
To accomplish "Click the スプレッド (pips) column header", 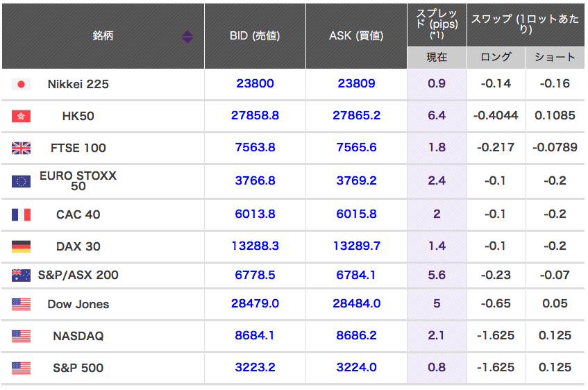I will pyautogui.click(x=436, y=24).
